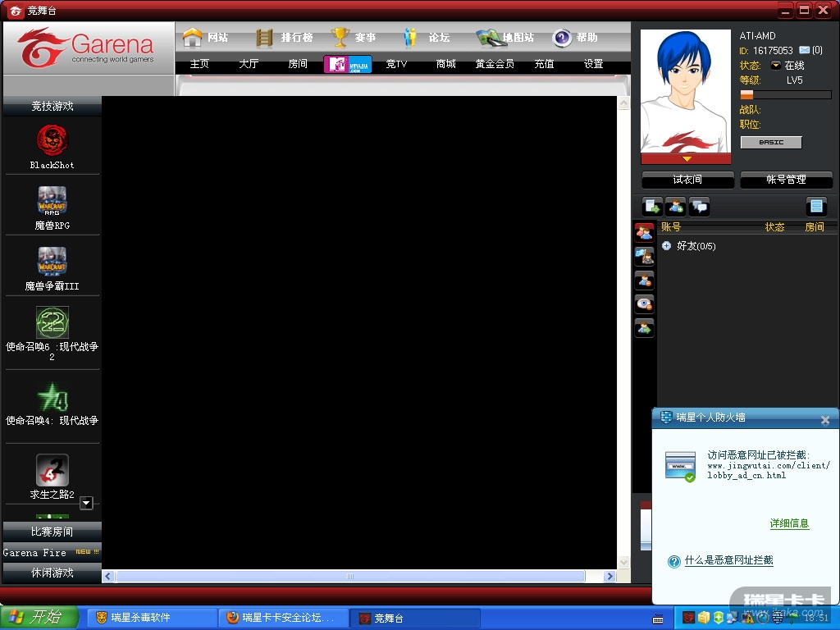840x630 pixels.
Task: Show the user arrow side tab
Action: tap(645, 327)
